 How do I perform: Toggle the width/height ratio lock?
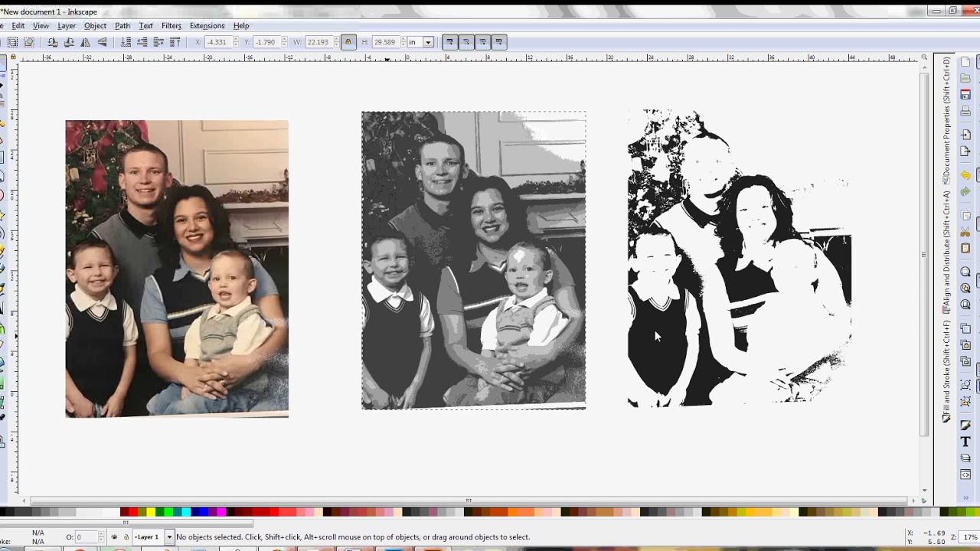coord(348,42)
